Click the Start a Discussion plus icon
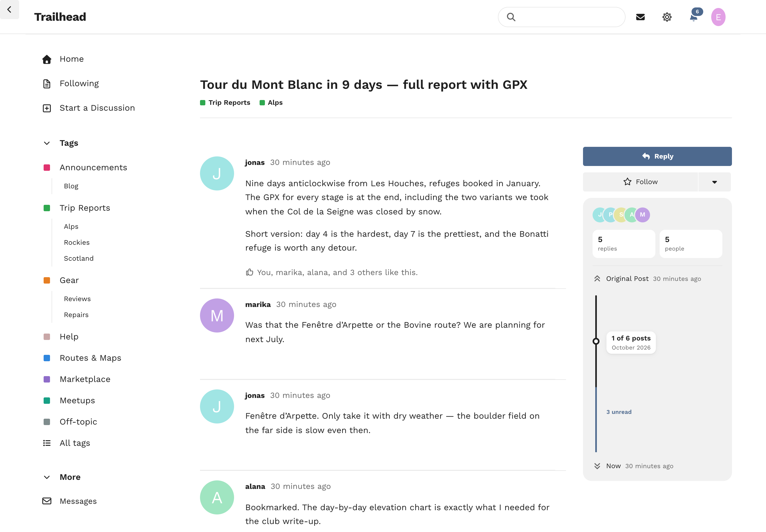Screen dimensions: 766x532 [47, 108]
